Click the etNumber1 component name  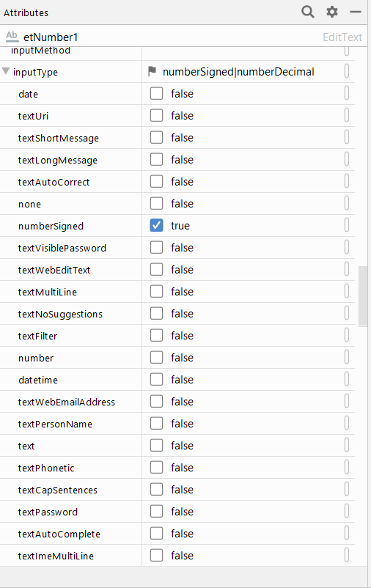tap(51, 37)
